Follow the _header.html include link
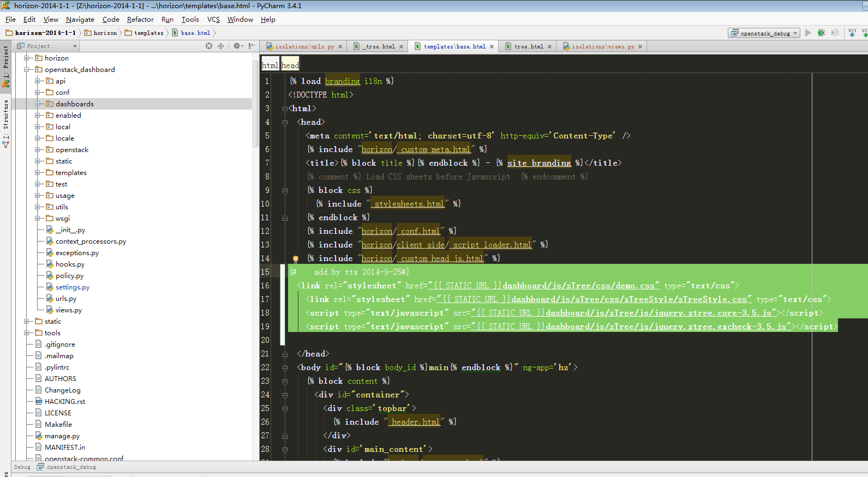Image resolution: width=868 pixels, height=477 pixels. [x=415, y=422]
